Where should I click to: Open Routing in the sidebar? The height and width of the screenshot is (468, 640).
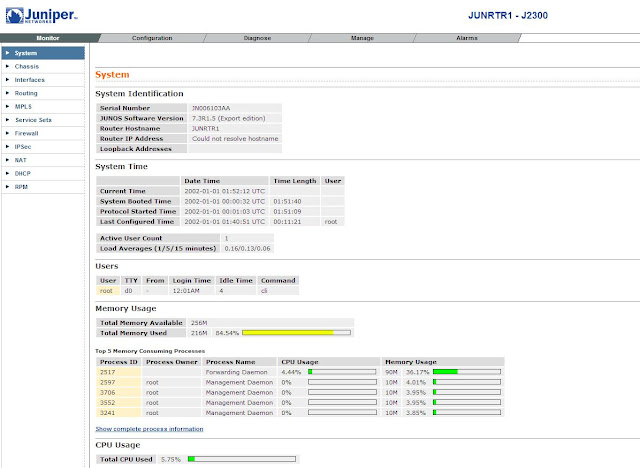click(x=43, y=93)
